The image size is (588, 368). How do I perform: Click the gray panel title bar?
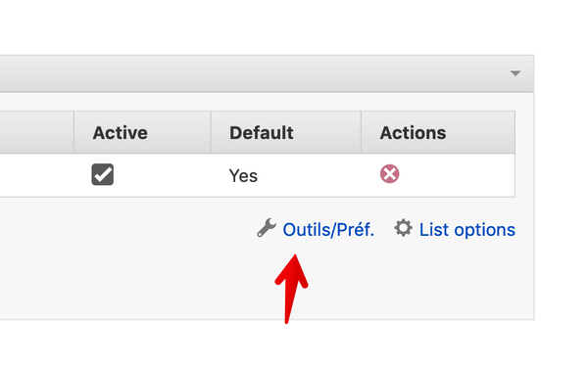(x=255, y=73)
